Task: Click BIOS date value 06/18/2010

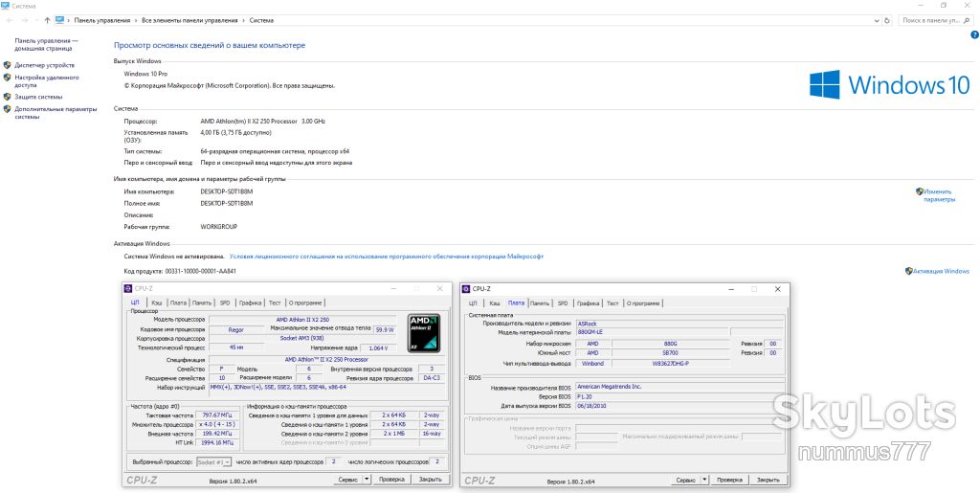Action: pyautogui.click(x=680, y=406)
